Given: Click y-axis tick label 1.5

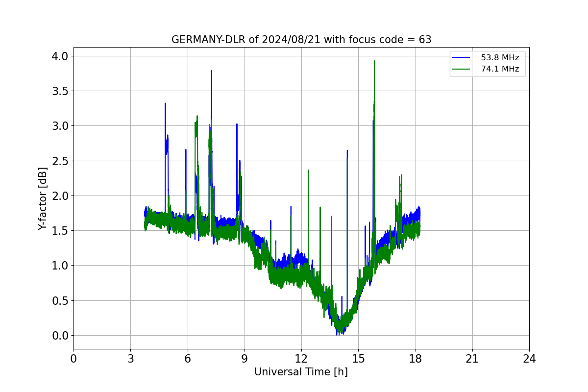Looking at the screenshot, I should tap(60, 231).
